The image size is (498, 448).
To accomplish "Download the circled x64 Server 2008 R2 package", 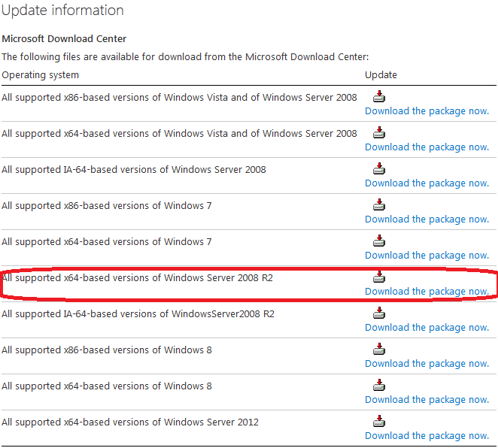I will tap(427, 292).
